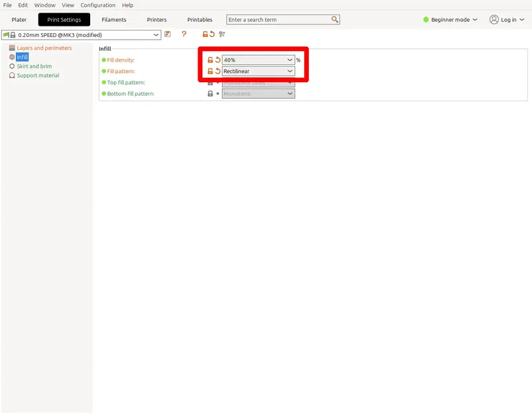Click the green flag icon in the preset box

click(x=6, y=34)
